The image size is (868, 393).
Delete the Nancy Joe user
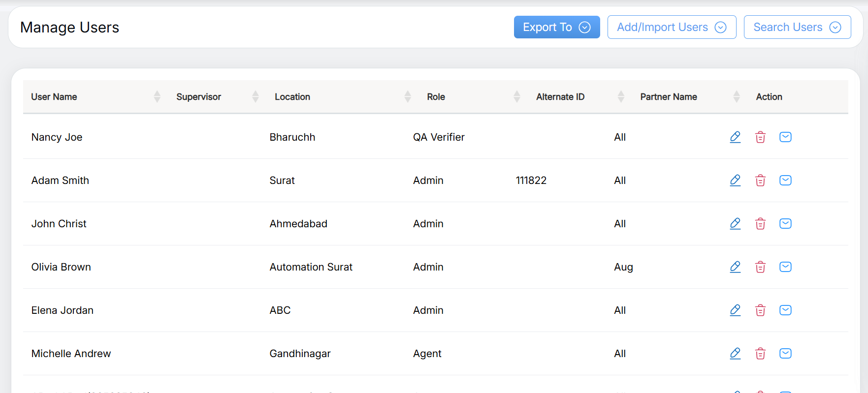coord(760,137)
